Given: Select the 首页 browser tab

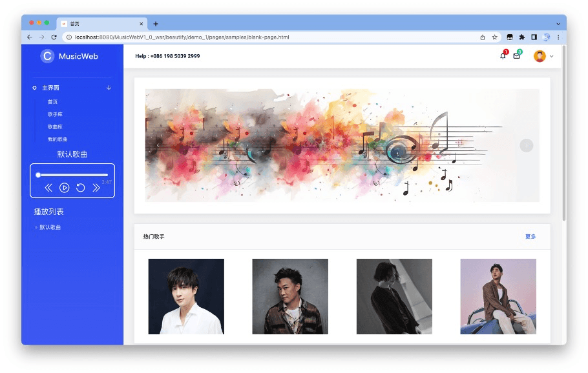Looking at the screenshot, I should [x=102, y=24].
